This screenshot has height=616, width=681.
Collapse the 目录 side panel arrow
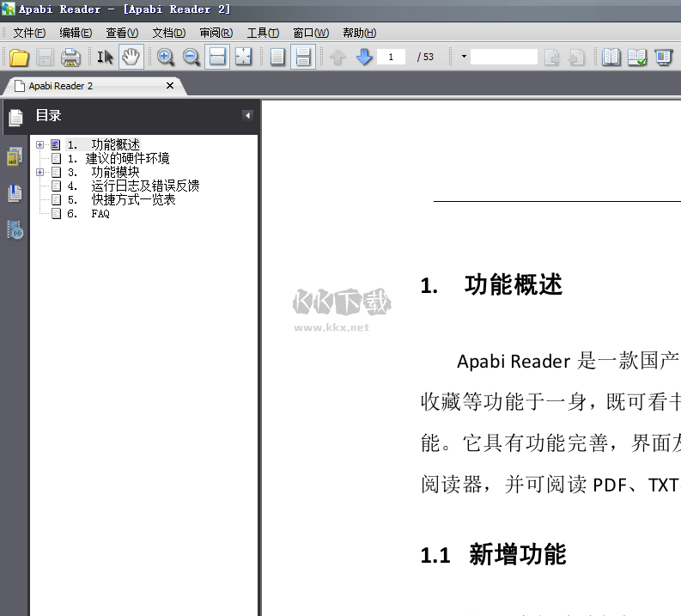pos(247,116)
